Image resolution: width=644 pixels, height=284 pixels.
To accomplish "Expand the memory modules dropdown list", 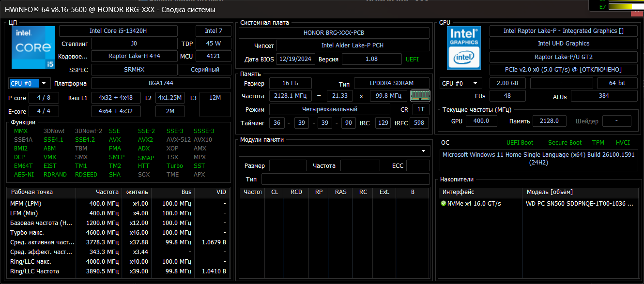I will click(424, 151).
